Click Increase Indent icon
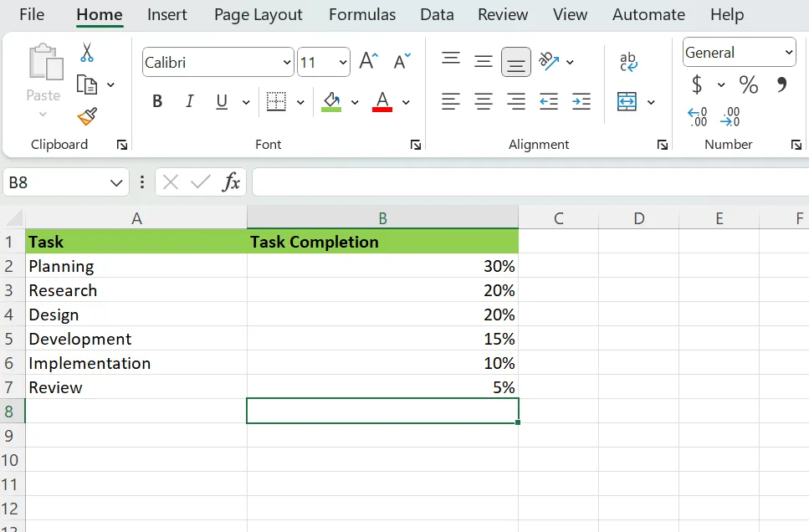 click(581, 101)
